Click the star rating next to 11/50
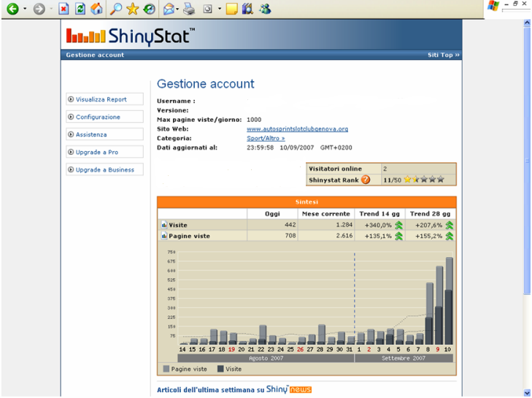 (x=424, y=180)
